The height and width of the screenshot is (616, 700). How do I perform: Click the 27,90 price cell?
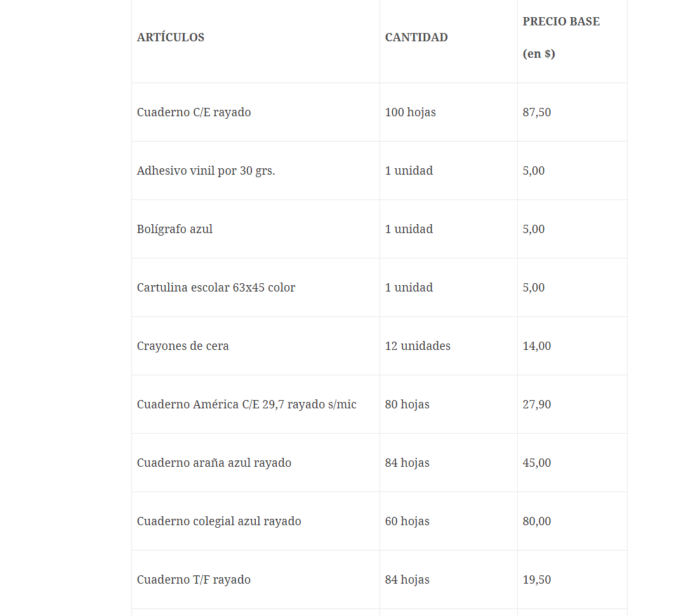point(537,405)
